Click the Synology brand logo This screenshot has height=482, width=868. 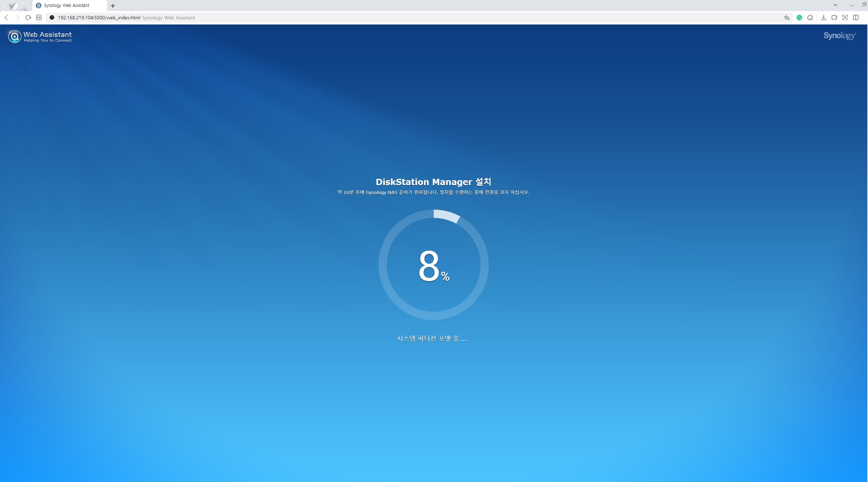coord(839,36)
